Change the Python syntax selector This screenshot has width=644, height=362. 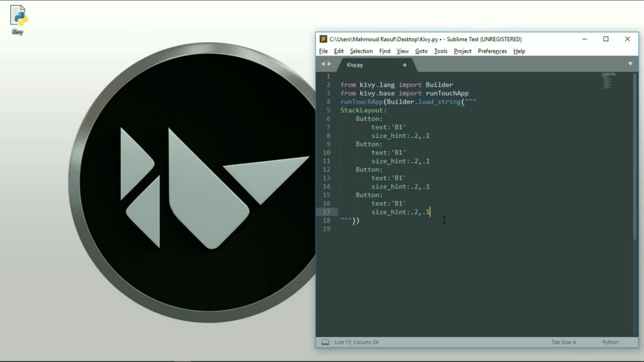(610, 342)
